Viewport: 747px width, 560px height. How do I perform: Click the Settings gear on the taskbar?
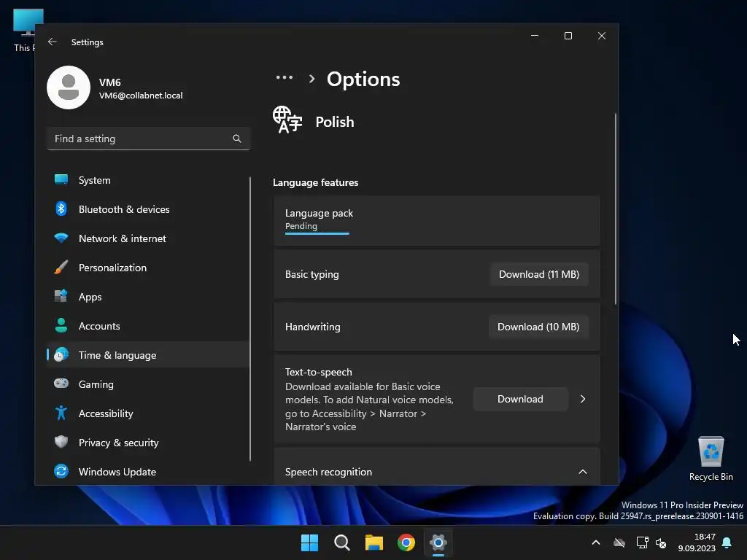click(x=438, y=542)
